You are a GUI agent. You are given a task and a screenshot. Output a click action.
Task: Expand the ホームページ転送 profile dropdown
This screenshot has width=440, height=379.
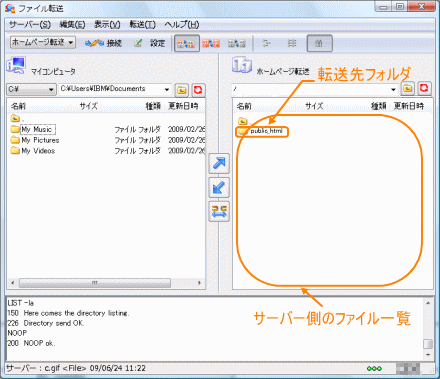tap(43, 42)
